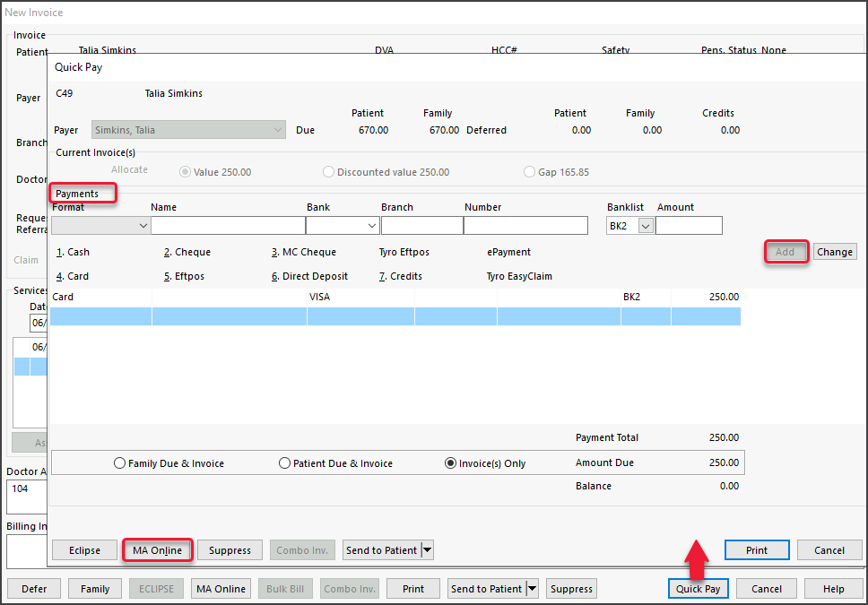Choose the Tyro EasyClaim payment type
Screen dimensions: 868x605
(x=519, y=276)
